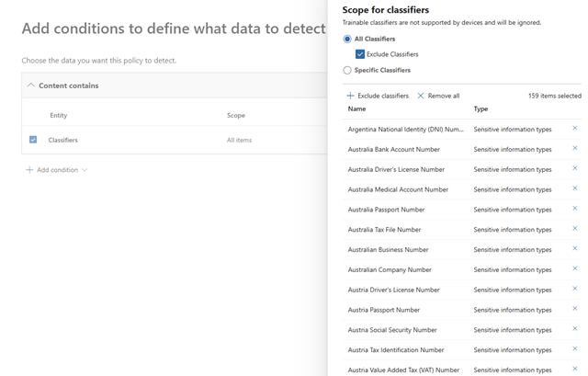Toggle the Classifiers entity checkbox
The height and width of the screenshot is (376, 588).
click(x=33, y=140)
